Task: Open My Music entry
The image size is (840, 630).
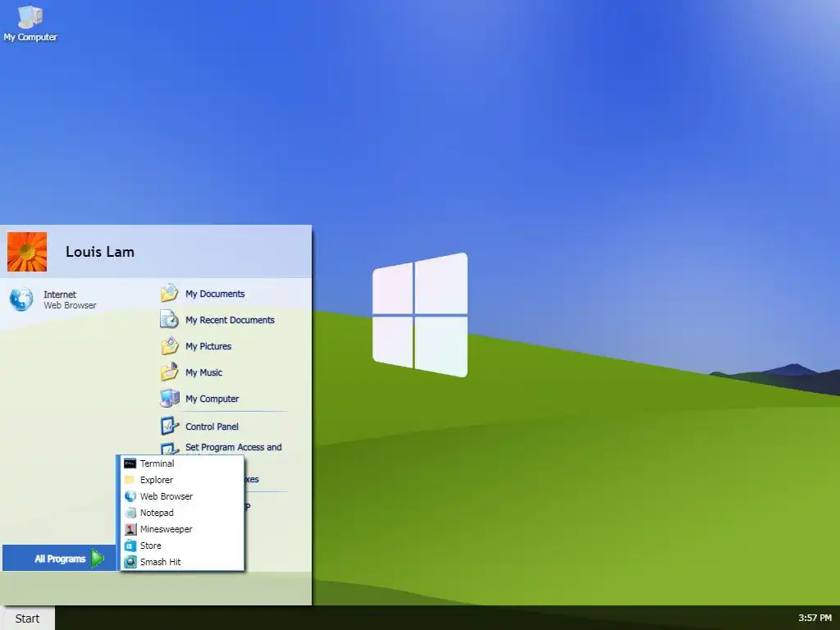Action: click(x=203, y=372)
